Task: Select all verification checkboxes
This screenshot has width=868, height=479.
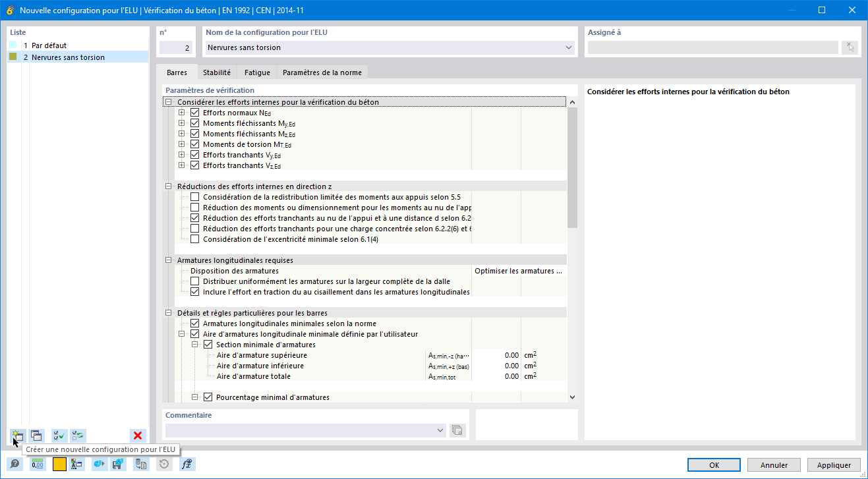Action: click(59, 436)
